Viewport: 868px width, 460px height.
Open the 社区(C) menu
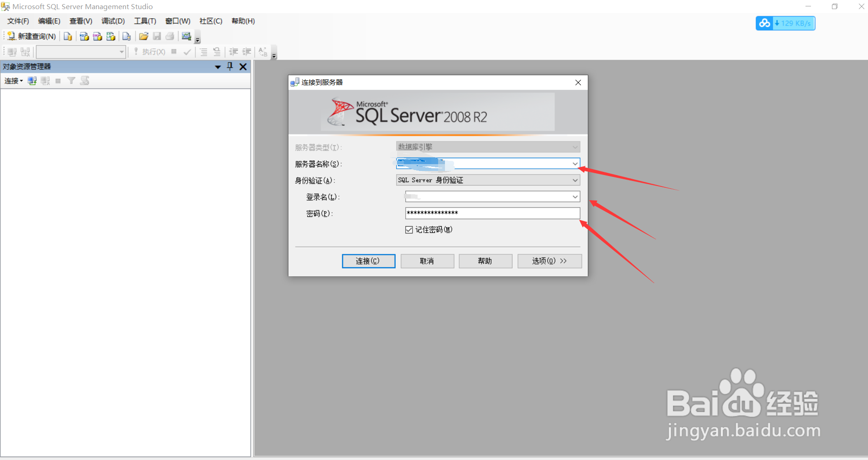click(211, 21)
